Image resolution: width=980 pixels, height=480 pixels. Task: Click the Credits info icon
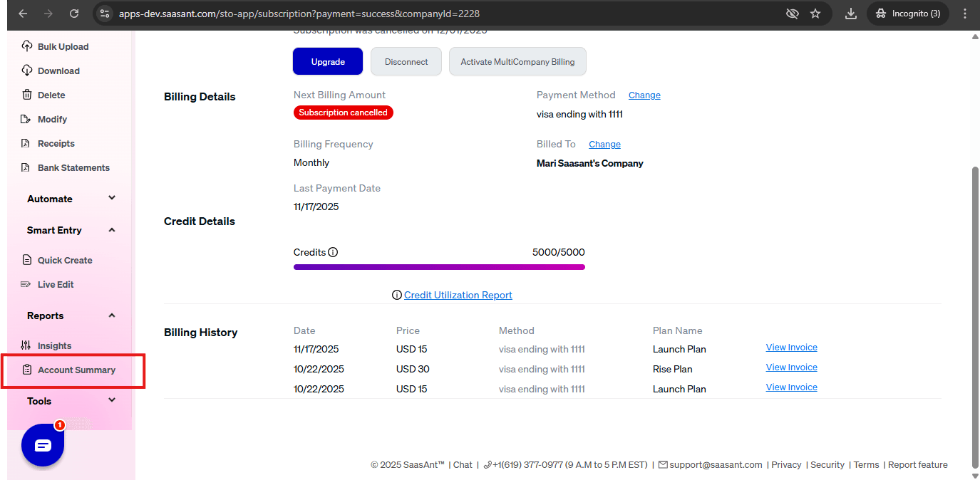pos(333,252)
